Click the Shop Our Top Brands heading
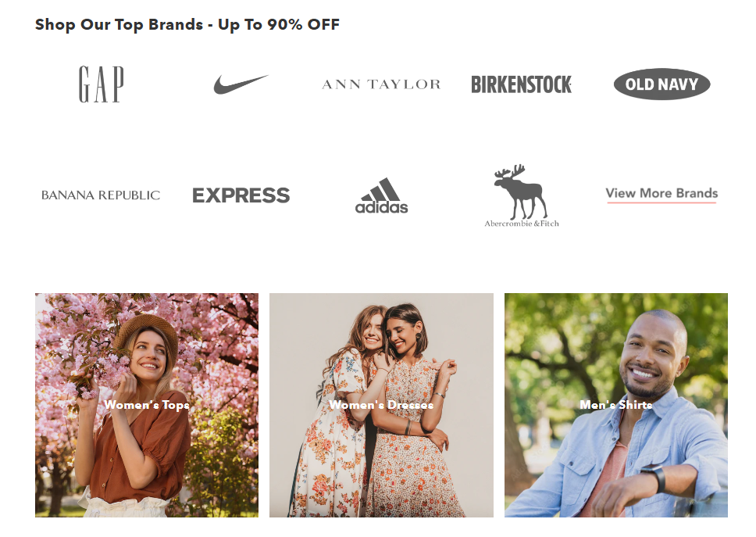756x537 pixels. (x=187, y=24)
